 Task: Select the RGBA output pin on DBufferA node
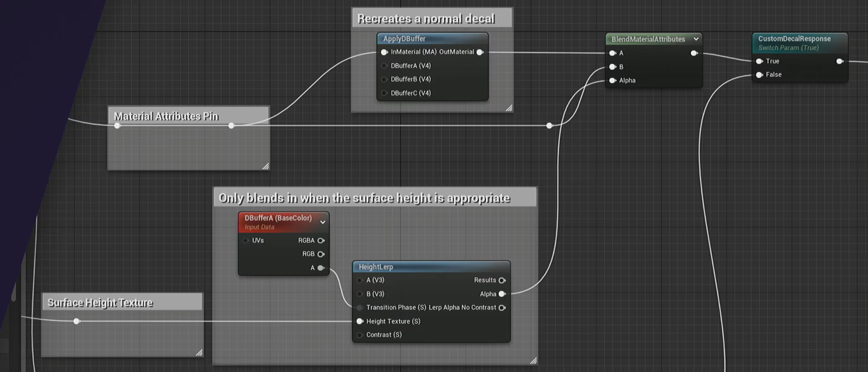[321, 241]
